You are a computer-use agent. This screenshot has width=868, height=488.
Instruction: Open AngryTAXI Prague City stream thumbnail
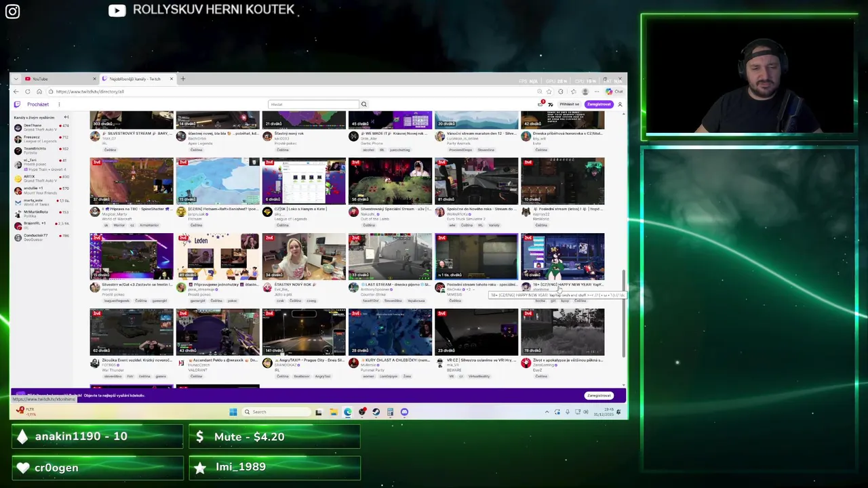click(x=304, y=332)
